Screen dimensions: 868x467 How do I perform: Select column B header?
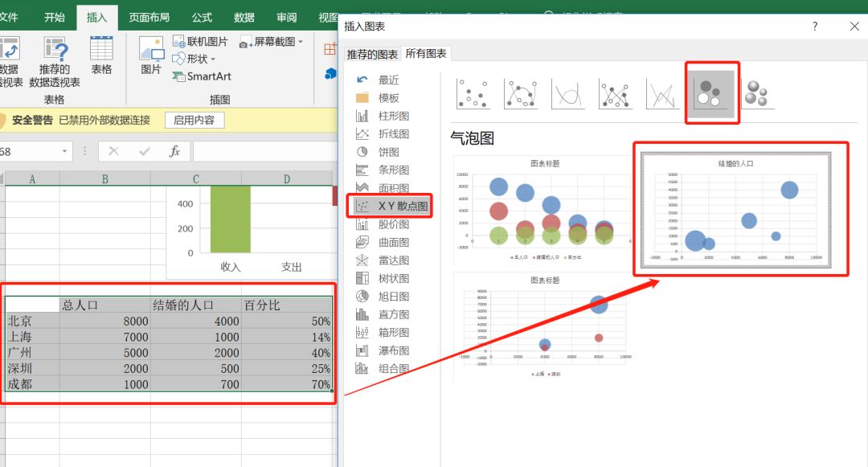point(105,178)
